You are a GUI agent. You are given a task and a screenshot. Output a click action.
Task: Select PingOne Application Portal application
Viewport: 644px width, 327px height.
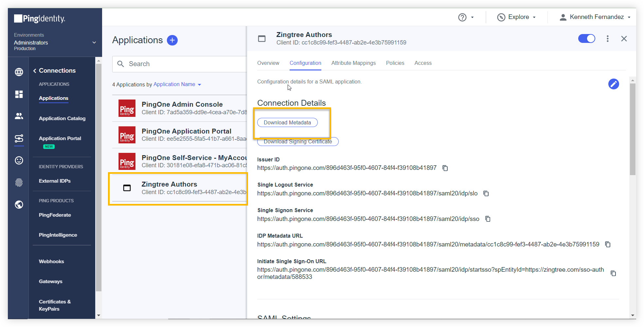click(179, 135)
